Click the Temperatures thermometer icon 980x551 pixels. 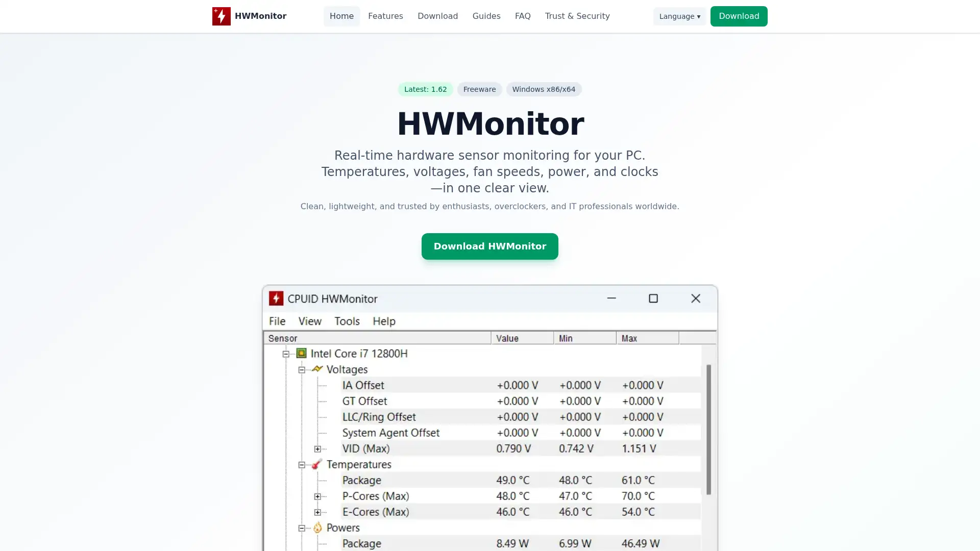[x=317, y=464]
